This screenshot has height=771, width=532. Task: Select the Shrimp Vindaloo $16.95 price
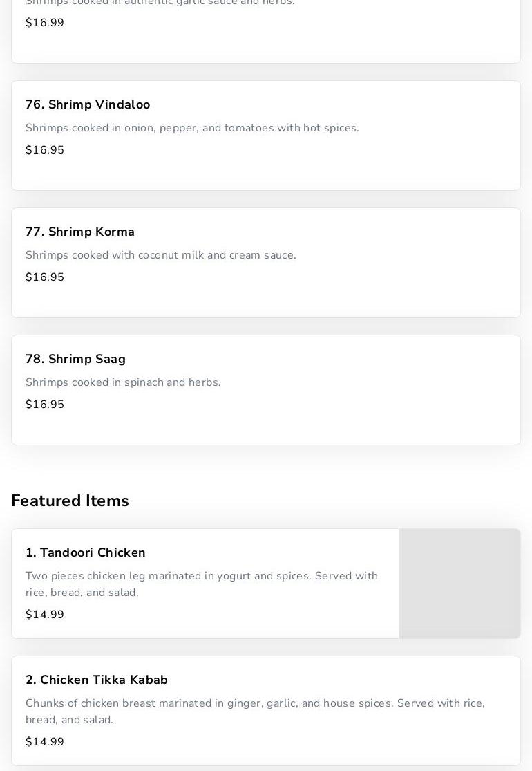(x=45, y=150)
